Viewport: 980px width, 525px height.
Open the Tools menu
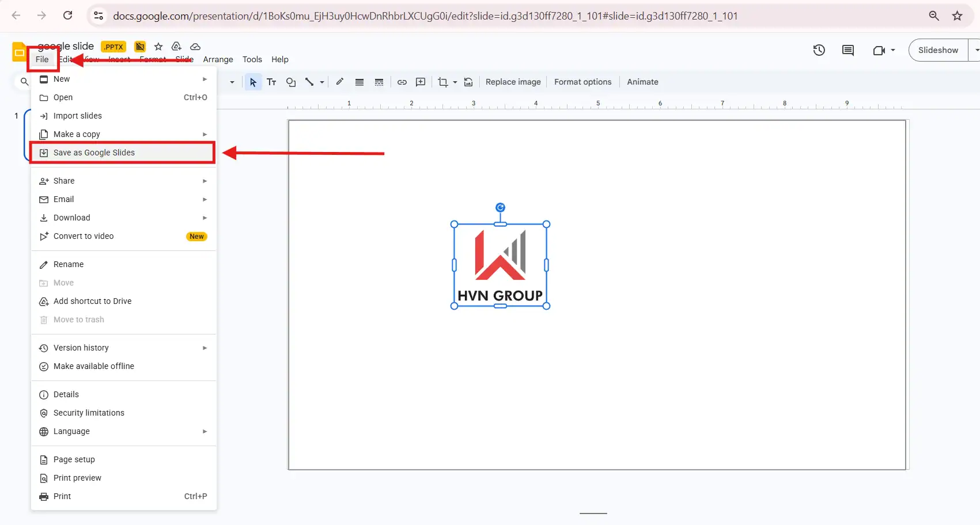coord(252,59)
